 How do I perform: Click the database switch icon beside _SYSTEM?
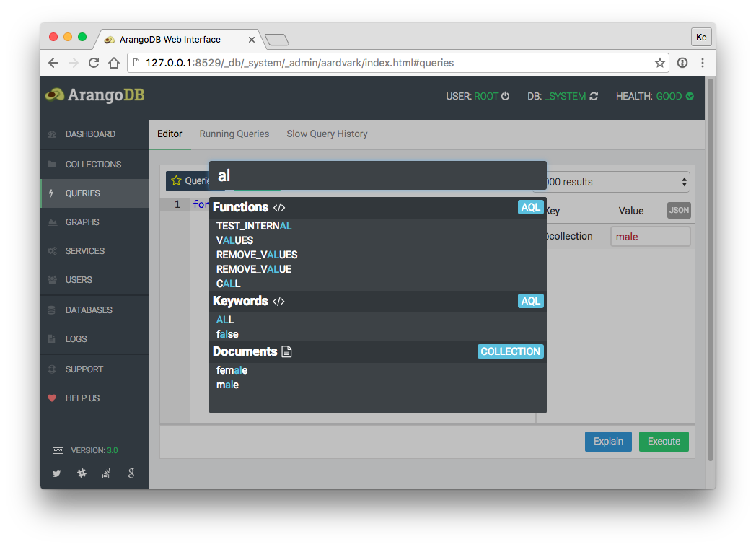[x=594, y=96]
